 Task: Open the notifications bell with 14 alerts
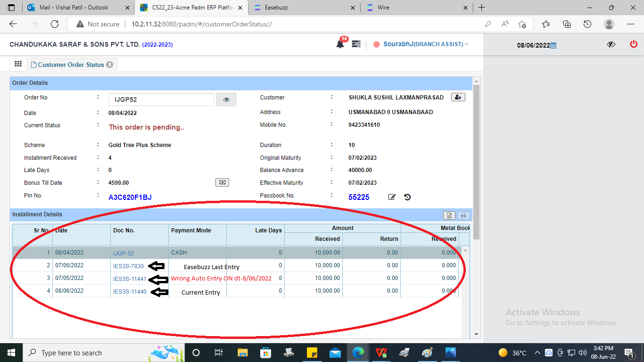(340, 44)
